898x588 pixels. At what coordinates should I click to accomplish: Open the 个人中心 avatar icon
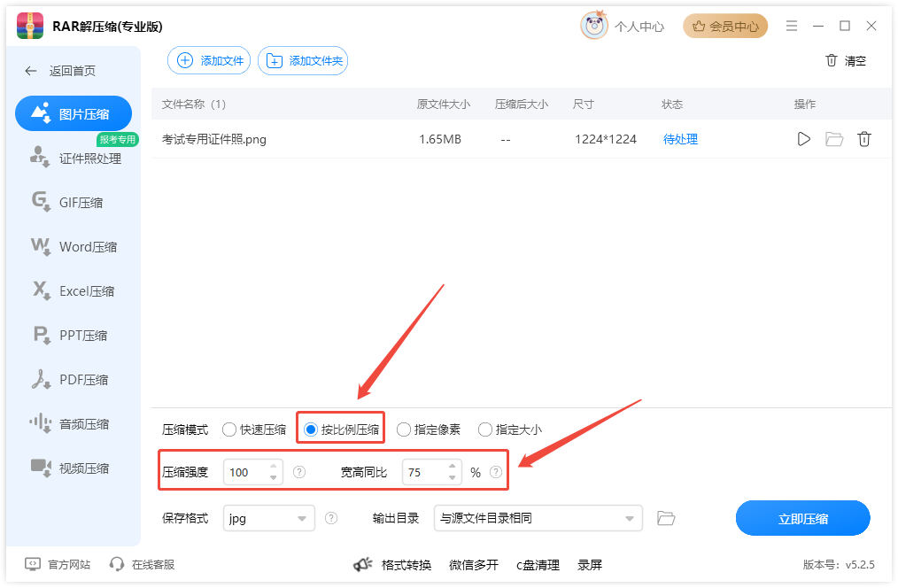[594, 26]
